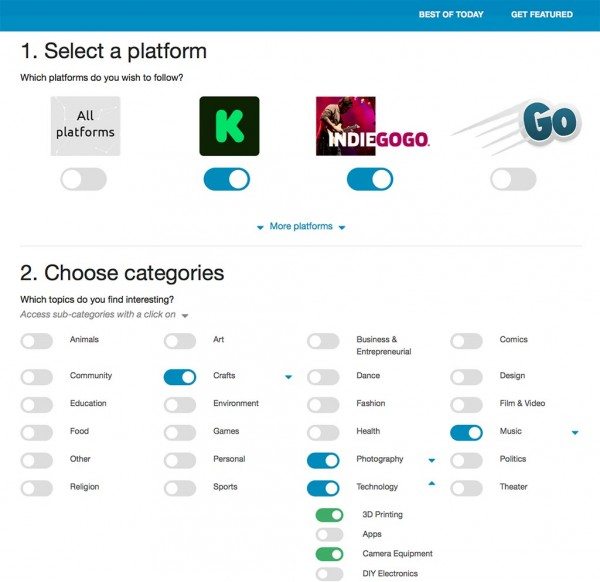The width and height of the screenshot is (600, 582).
Task: Disable the Kickstarter platform toggle
Action: point(227,179)
